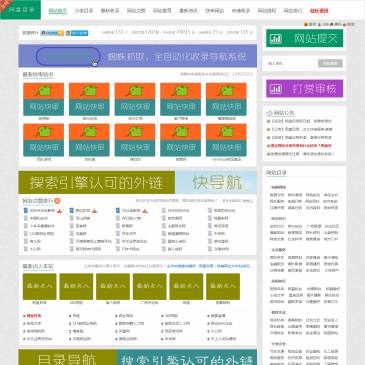This screenshot has height=365, width=365.
Task: Open the first olive 最新点入 thumbnail
Action: [x=40, y=286]
